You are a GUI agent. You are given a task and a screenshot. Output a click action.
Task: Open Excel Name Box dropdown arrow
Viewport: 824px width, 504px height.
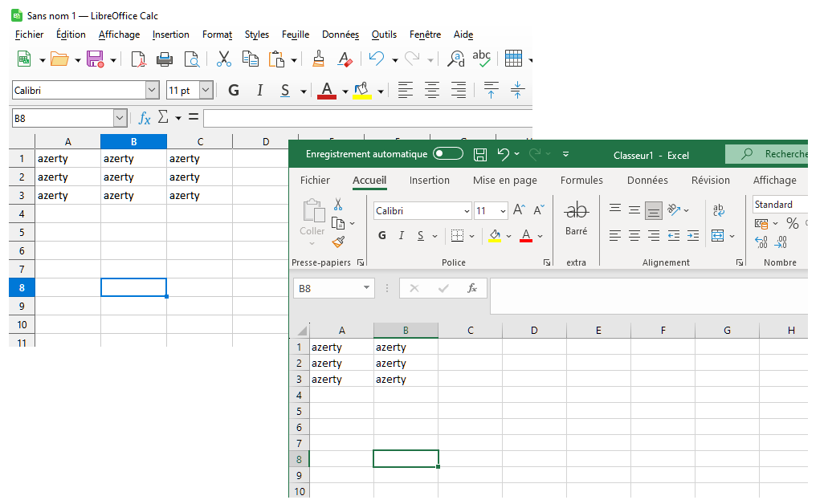point(366,287)
